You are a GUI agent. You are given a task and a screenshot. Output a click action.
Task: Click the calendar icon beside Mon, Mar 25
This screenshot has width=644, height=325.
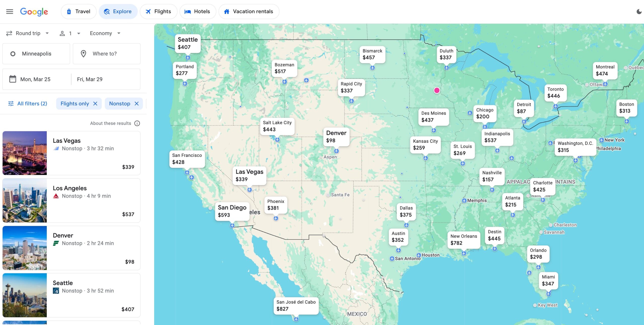point(12,79)
